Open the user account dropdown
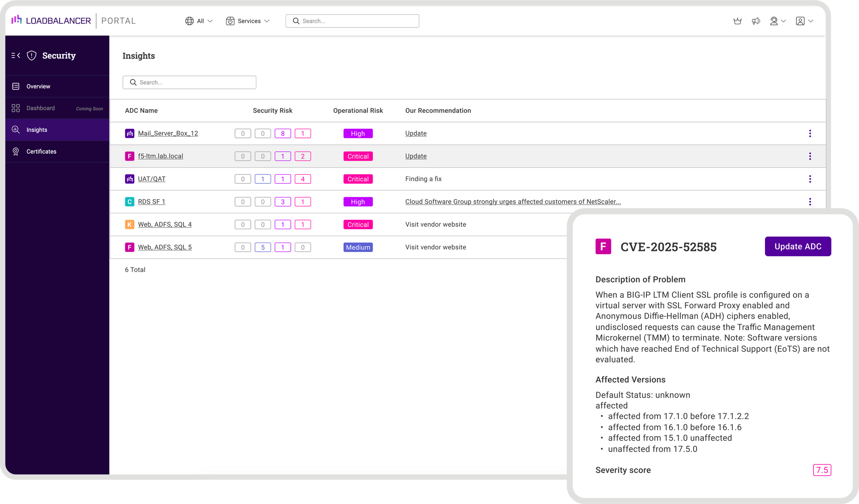The width and height of the screenshot is (859, 504). 804,21
